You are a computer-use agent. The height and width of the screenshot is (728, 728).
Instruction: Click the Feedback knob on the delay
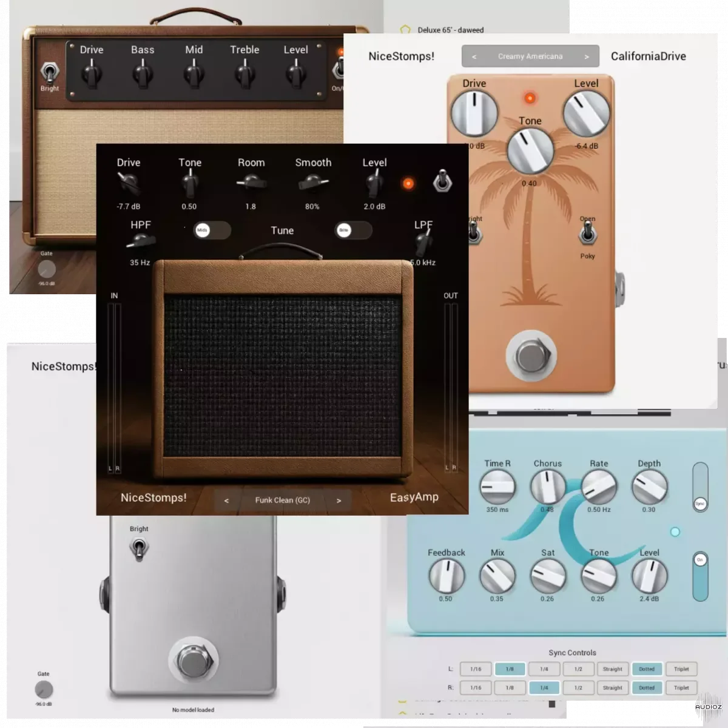(x=447, y=576)
